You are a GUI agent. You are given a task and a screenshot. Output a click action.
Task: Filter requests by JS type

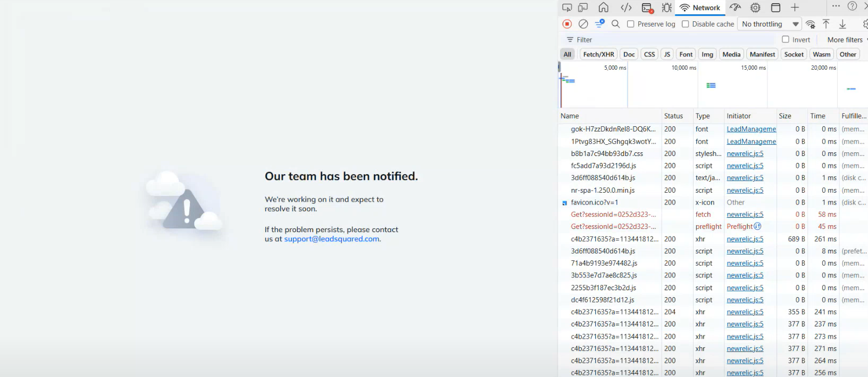667,54
